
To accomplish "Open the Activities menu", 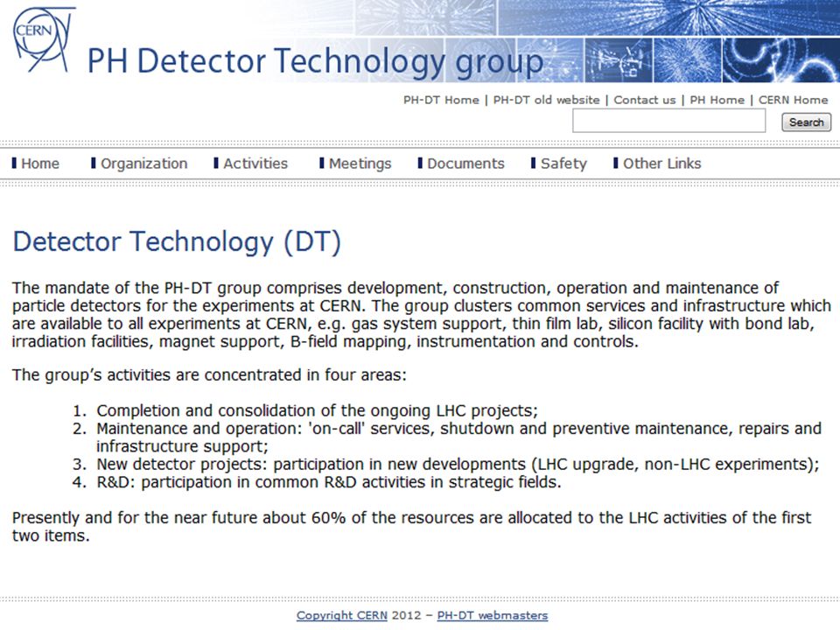I will [251, 164].
